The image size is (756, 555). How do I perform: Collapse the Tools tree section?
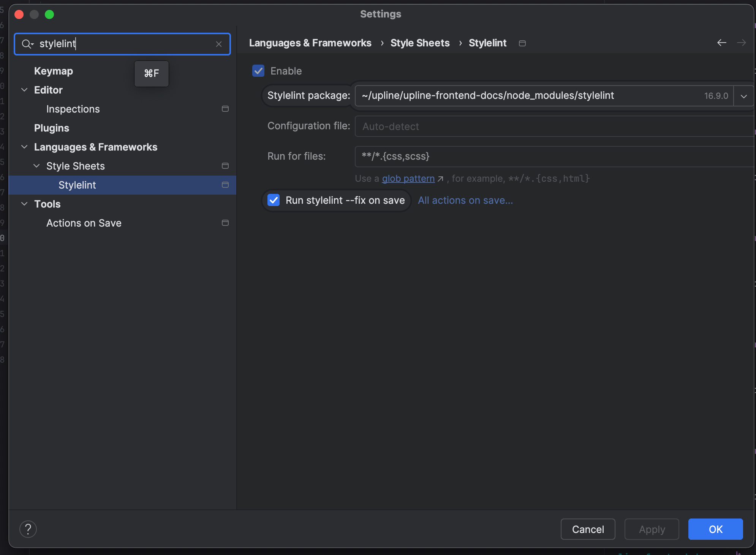[x=24, y=204]
